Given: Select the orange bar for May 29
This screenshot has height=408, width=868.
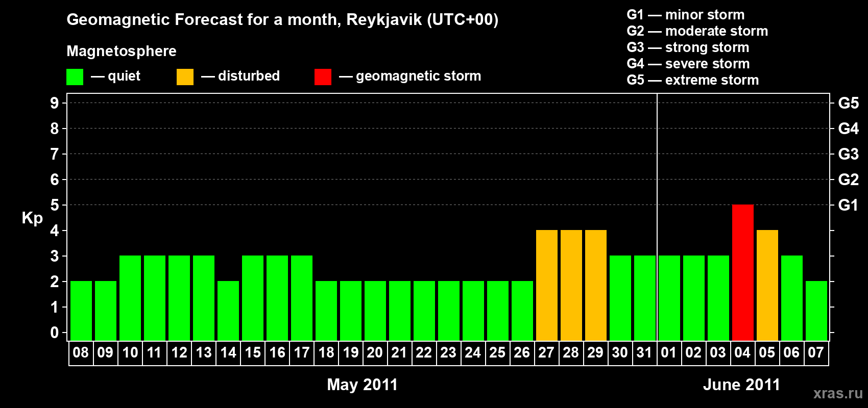Looking at the screenshot, I should 596,285.
